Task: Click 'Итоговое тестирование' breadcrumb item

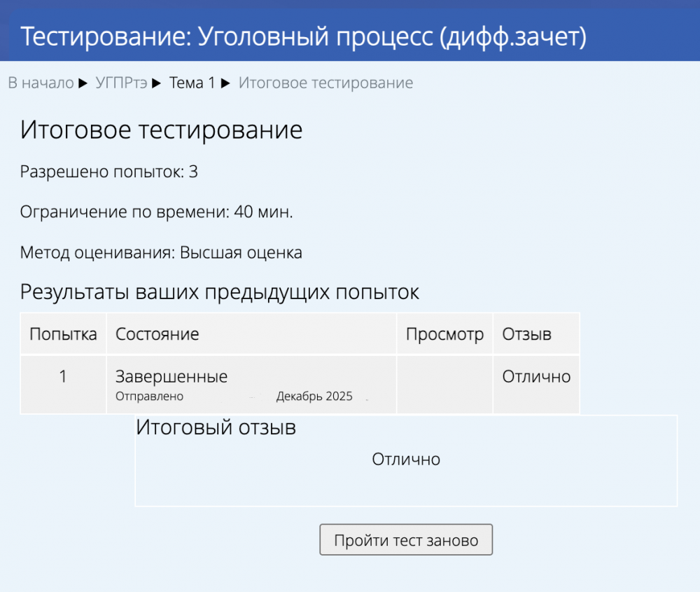Action: coord(325,83)
